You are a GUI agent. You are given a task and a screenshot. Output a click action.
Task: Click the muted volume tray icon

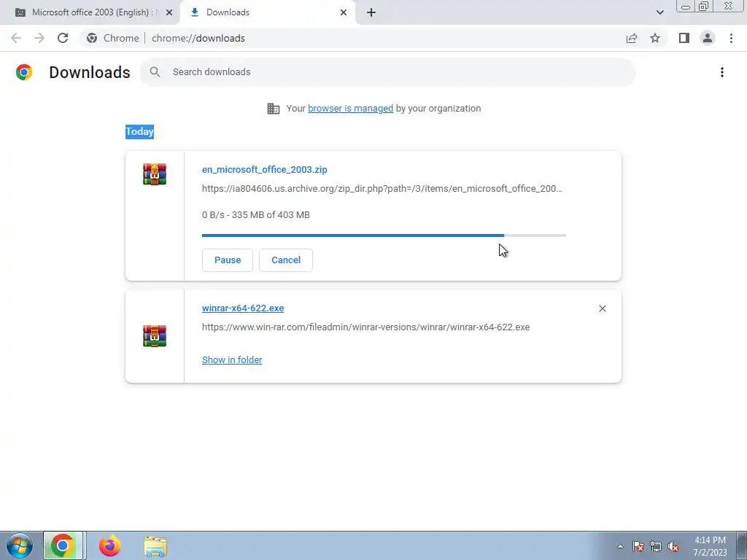point(673,547)
